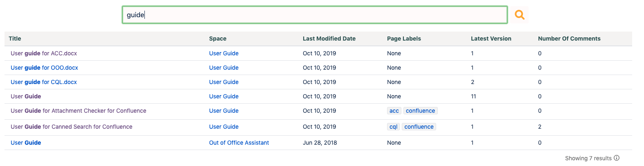The width and height of the screenshot is (644, 166).
Task: Sort by Last Modified Date column header
Action: coord(329,39)
